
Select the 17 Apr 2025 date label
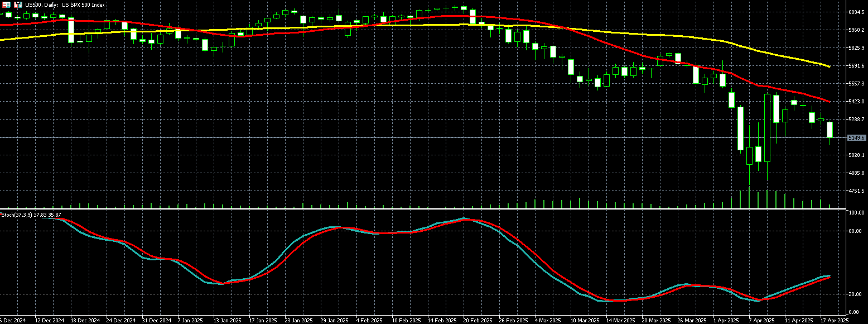click(x=833, y=321)
